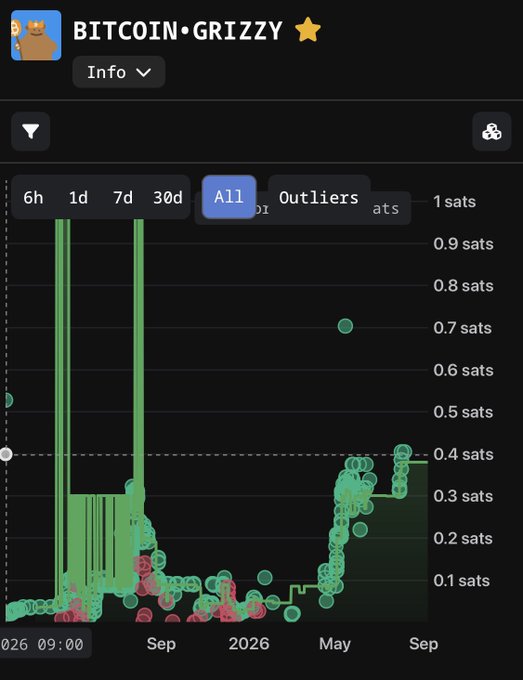Click the 0.9 sats axis label
523x680 pixels.
coord(463,243)
